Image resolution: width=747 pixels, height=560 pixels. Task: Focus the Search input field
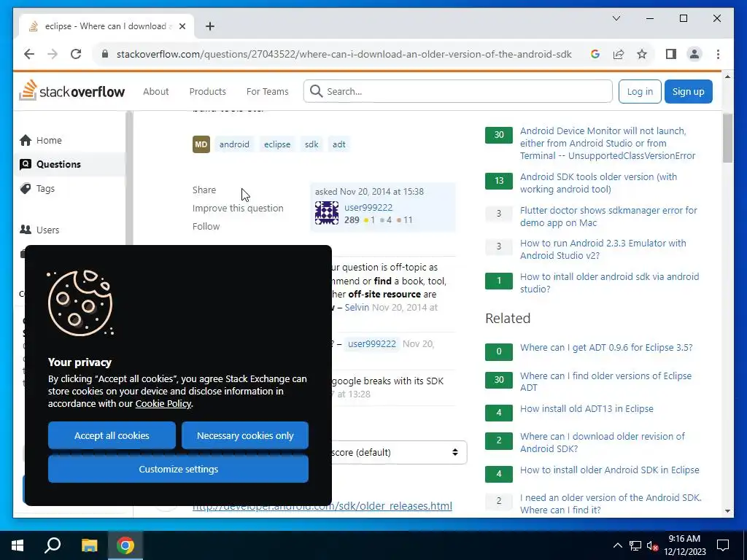(458, 91)
